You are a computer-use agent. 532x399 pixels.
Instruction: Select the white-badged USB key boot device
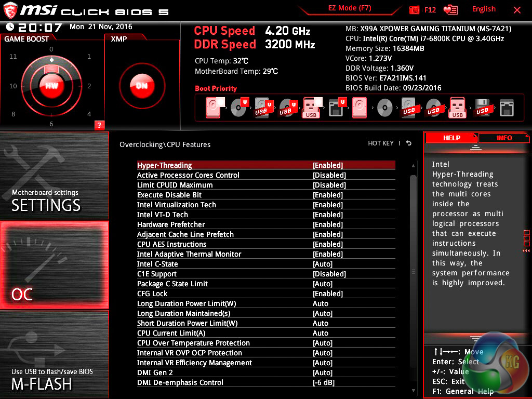click(312, 108)
